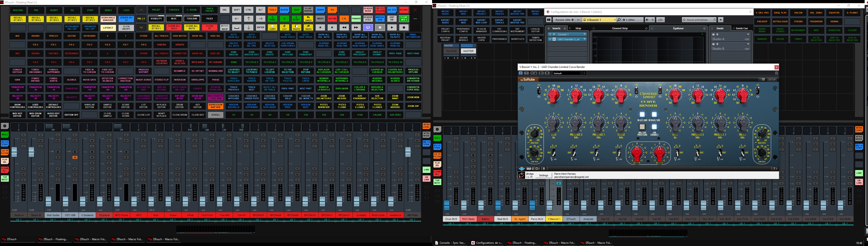Click the left arrow key button
The image size is (868, 246).
click(x=237, y=18)
